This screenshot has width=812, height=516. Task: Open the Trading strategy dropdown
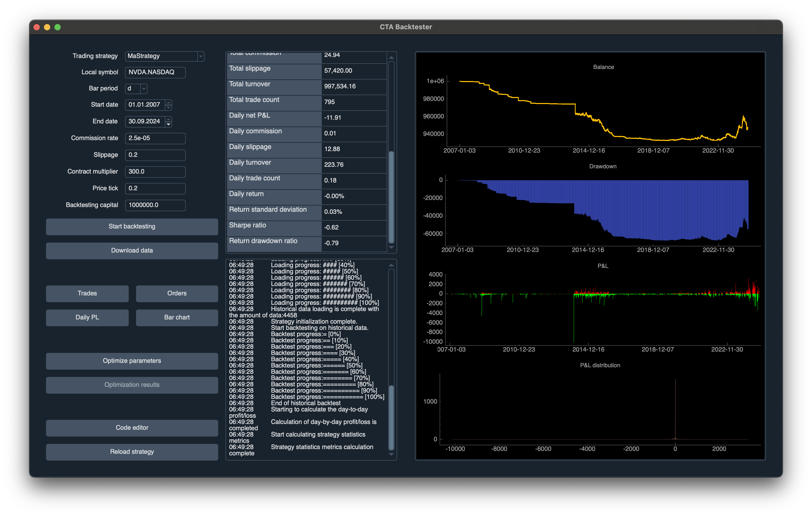(201, 56)
